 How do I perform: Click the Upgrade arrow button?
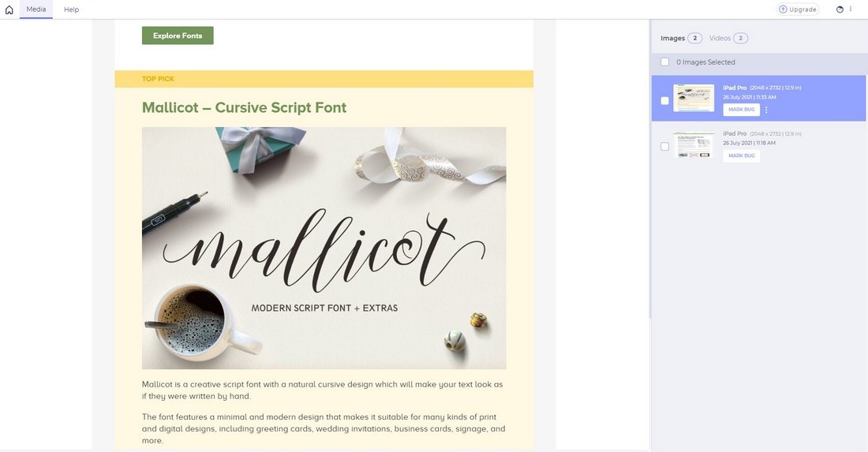798,9
